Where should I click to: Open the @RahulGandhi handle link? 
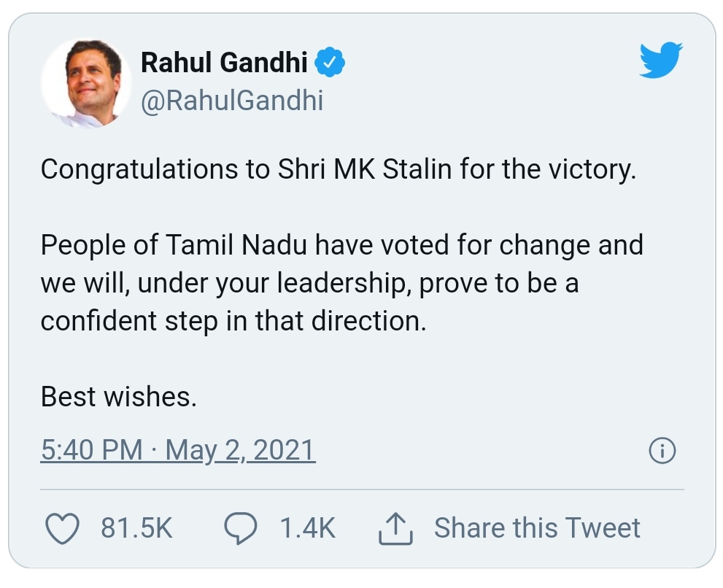point(231,101)
